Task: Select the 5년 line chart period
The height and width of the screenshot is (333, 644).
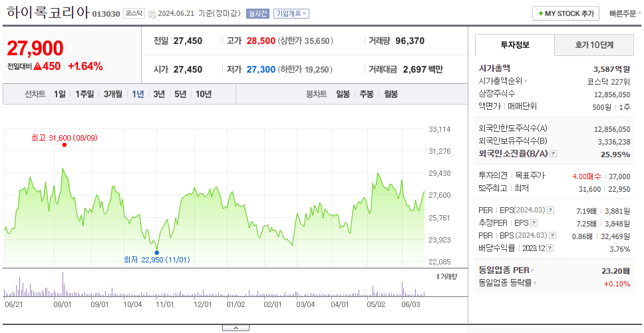Action: click(180, 94)
